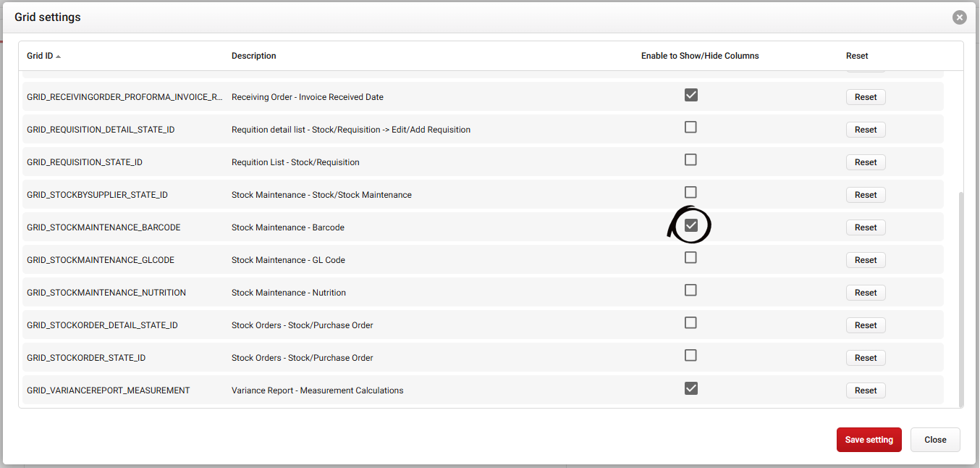Image resolution: width=980 pixels, height=468 pixels.
Task: Click the Description column header
Action: [x=253, y=56]
